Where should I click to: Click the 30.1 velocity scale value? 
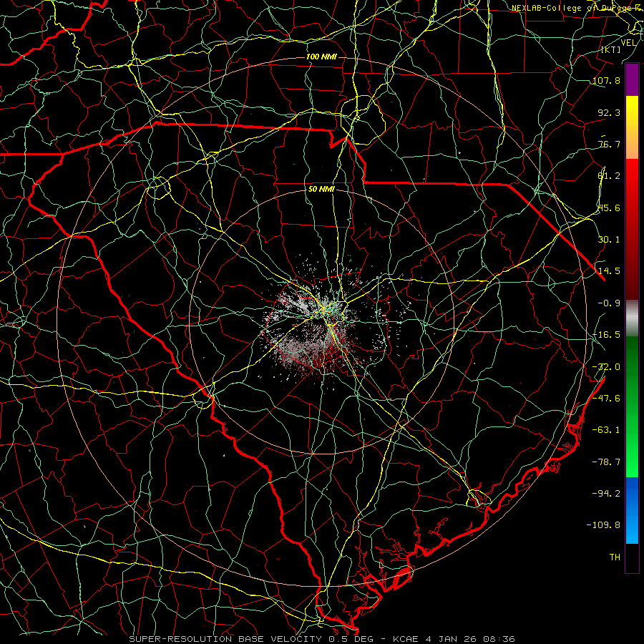coord(609,240)
